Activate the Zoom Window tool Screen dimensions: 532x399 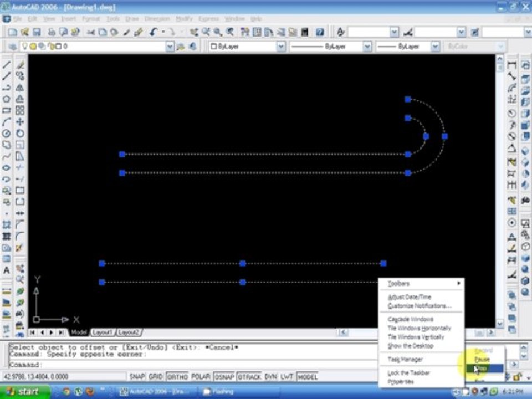[x=218, y=32]
